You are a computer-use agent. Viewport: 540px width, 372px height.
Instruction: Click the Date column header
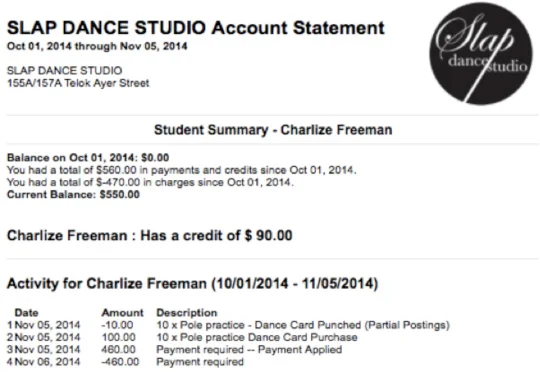(x=27, y=313)
